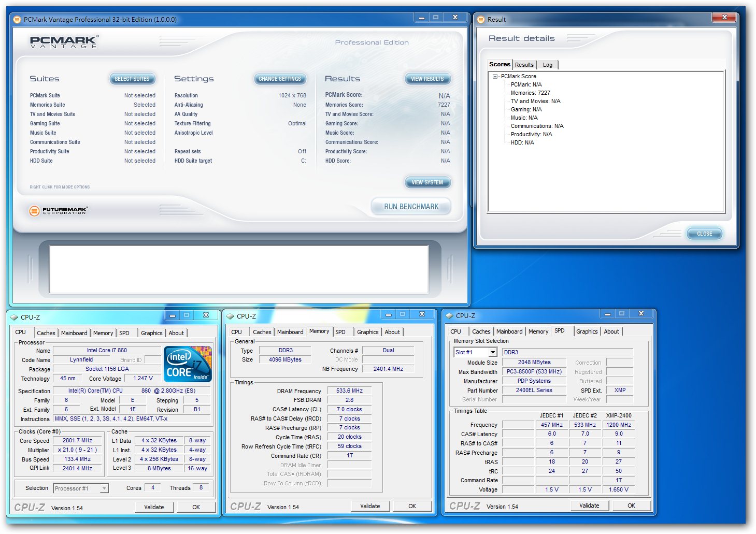This screenshot has height=534, width=756.
Task: Click the Futuremark Corporation logo
Action: 59,211
